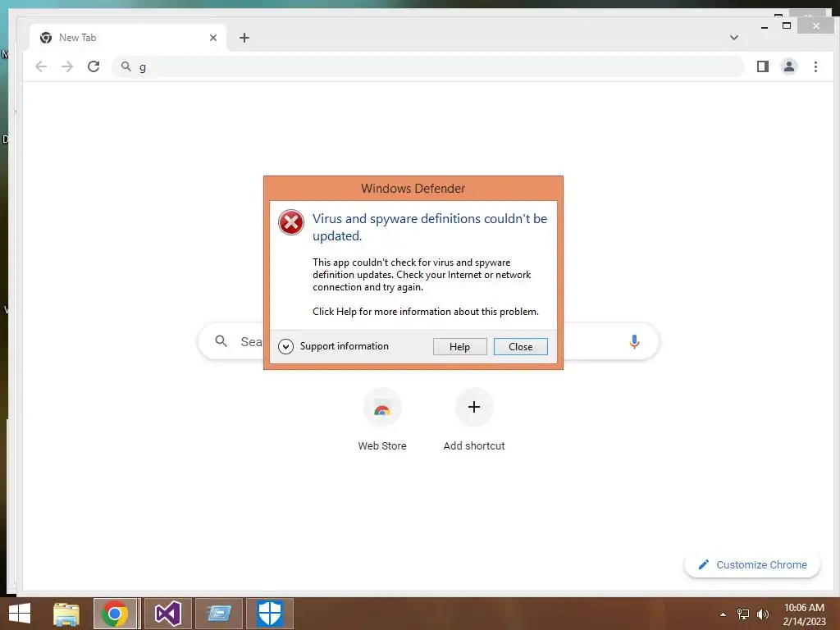The height and width of the screenshot is (630, 840).
Task: Click the Google search box magnifier
Action: click(221, 340)
